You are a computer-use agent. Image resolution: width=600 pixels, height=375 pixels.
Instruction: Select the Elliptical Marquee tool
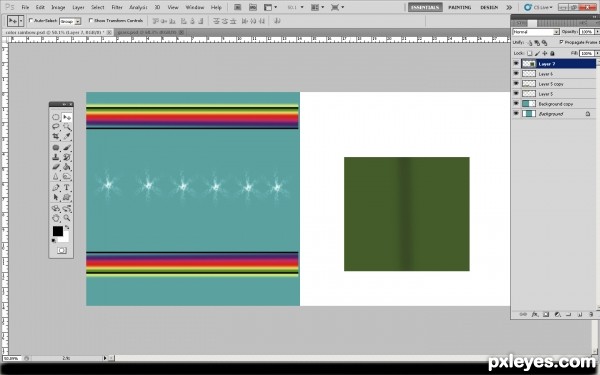click(x=56, y=117)
